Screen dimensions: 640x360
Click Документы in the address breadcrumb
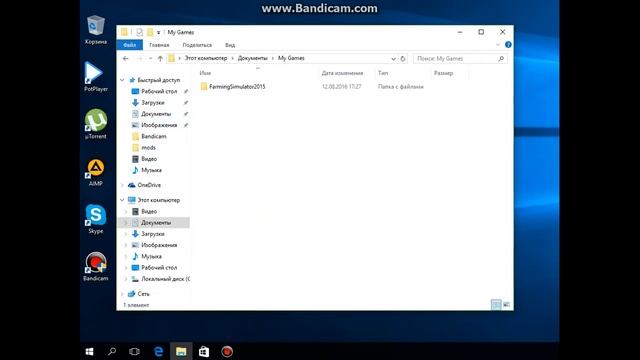click(252, 58)
